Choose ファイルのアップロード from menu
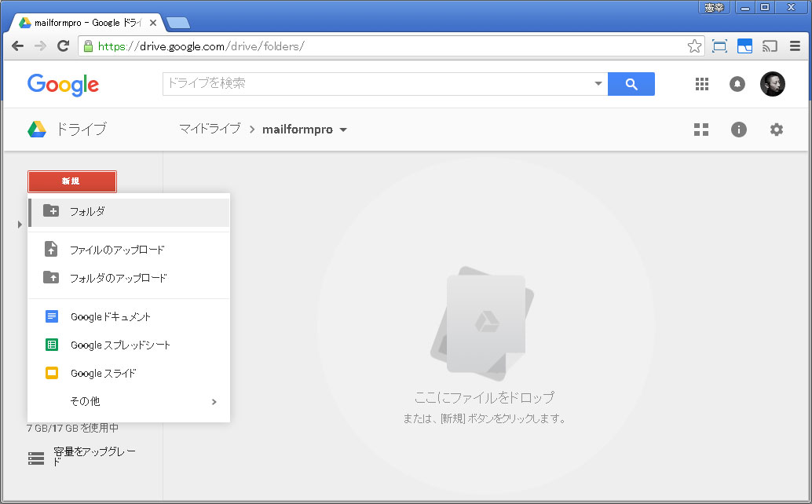 click(x=117, y=250)
